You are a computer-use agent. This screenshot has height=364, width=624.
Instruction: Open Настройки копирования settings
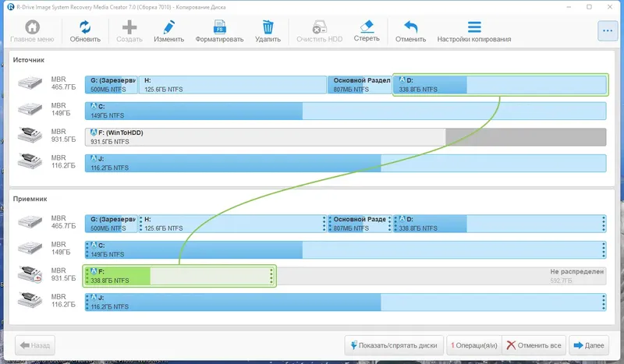(474, 31)
